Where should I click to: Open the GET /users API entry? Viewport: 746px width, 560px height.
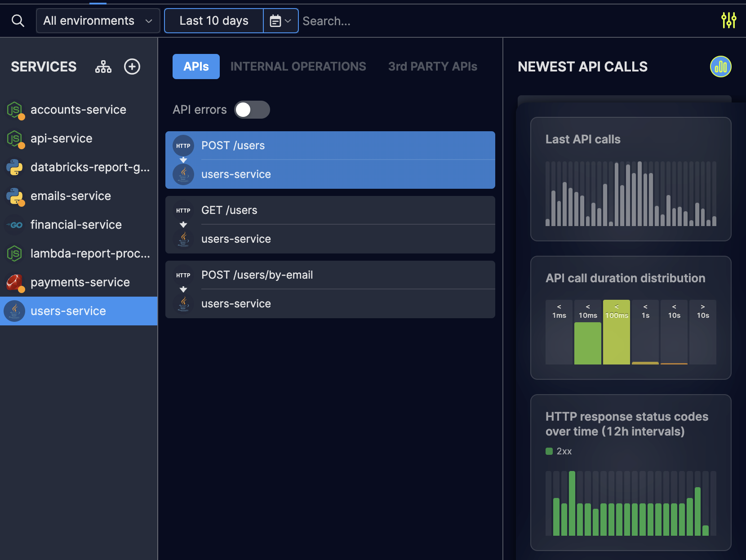pos(330,225)
